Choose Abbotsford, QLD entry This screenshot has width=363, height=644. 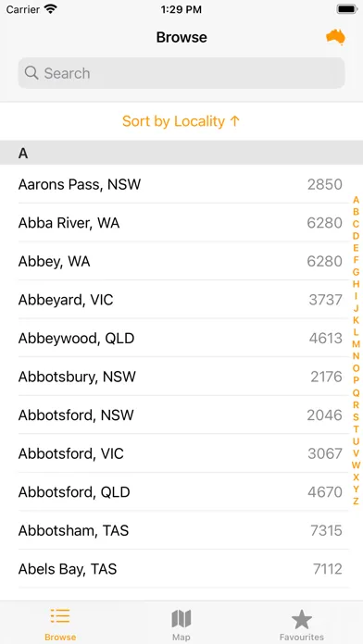click(x=181, y=491)
